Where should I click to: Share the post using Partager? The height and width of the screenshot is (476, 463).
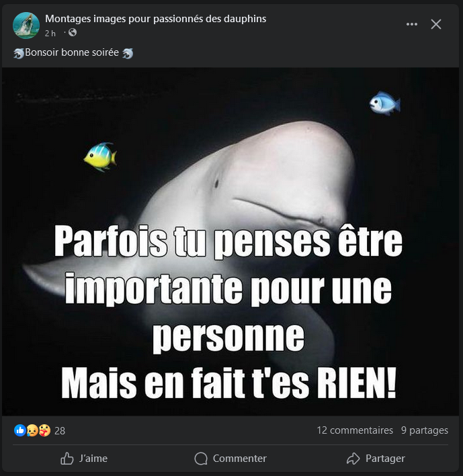tap(376, 459)
